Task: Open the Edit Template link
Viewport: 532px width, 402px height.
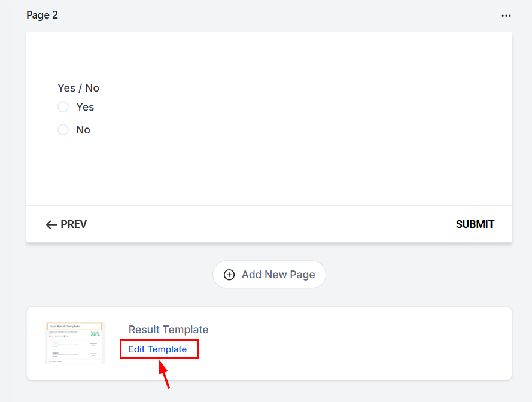Action: 157,349
